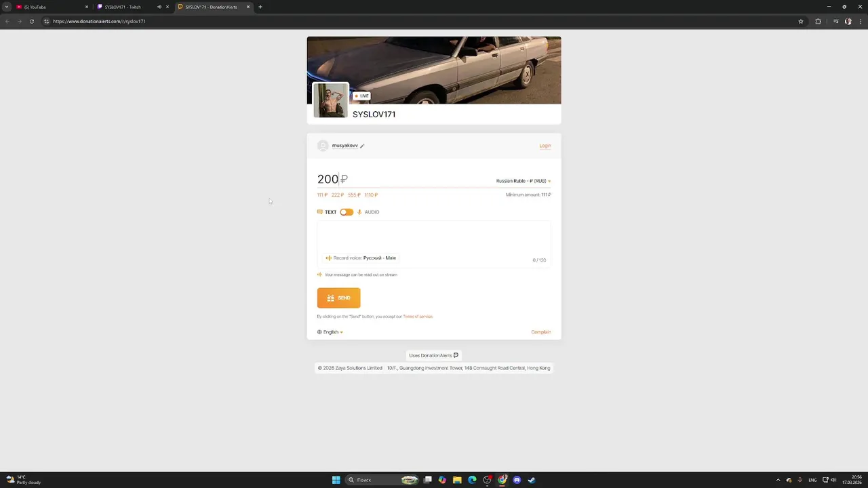Close the SYSLOV171 Twitch tab
Image resolution: width=868 pixels, height=488 pixels.
[x=167, y=7]
